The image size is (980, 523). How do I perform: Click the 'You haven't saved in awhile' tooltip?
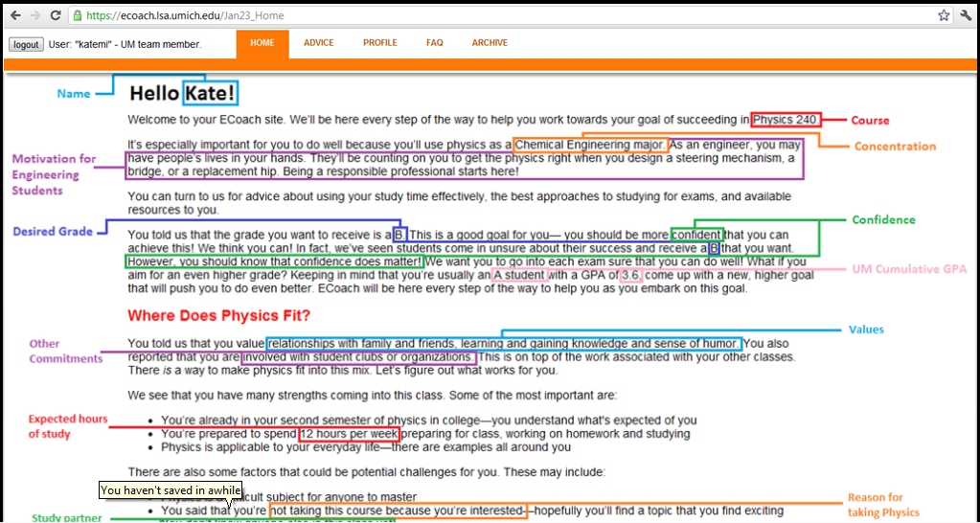click(171, 490)
